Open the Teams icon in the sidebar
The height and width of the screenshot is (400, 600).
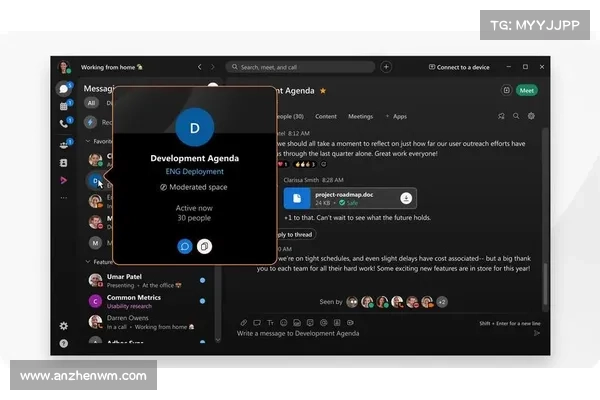pyautogui.click(x=64, y=145)
